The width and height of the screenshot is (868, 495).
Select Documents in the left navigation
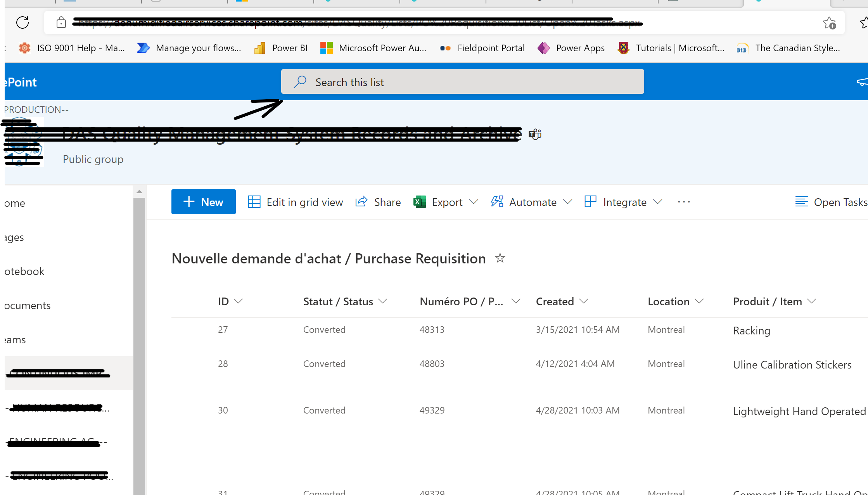click(26, 305)
